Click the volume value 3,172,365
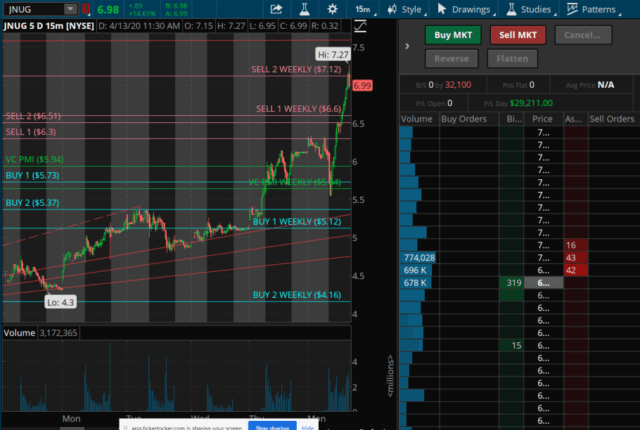 click(x=58, y=333)
